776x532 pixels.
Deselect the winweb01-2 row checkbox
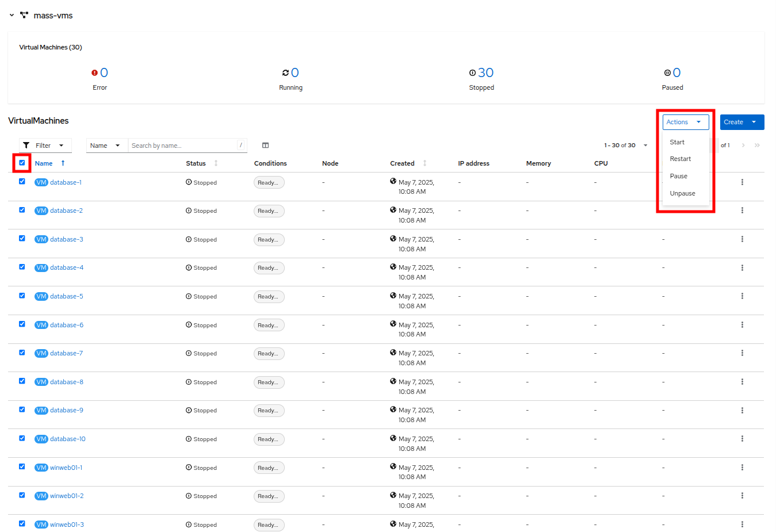[22, 495]
